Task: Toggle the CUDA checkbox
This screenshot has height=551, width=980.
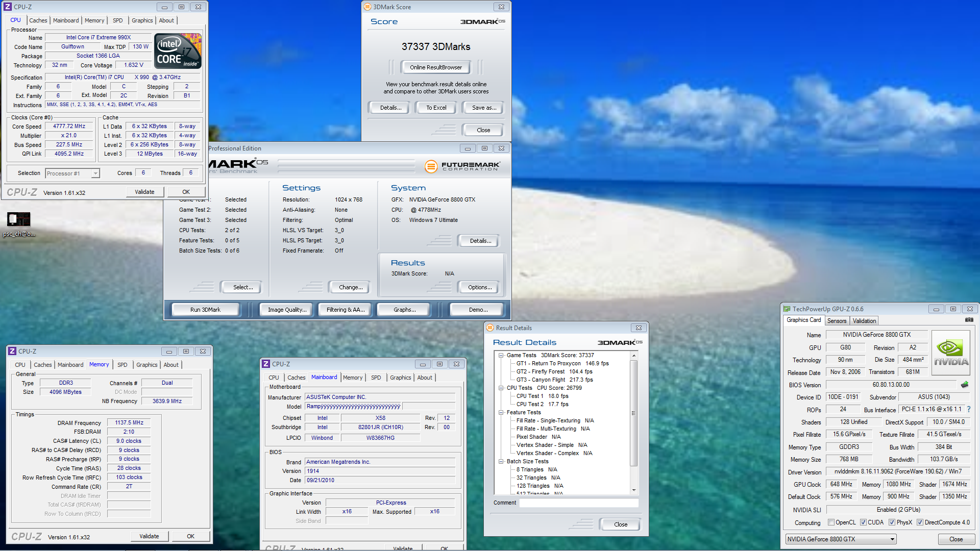Action: click(863, 522)
